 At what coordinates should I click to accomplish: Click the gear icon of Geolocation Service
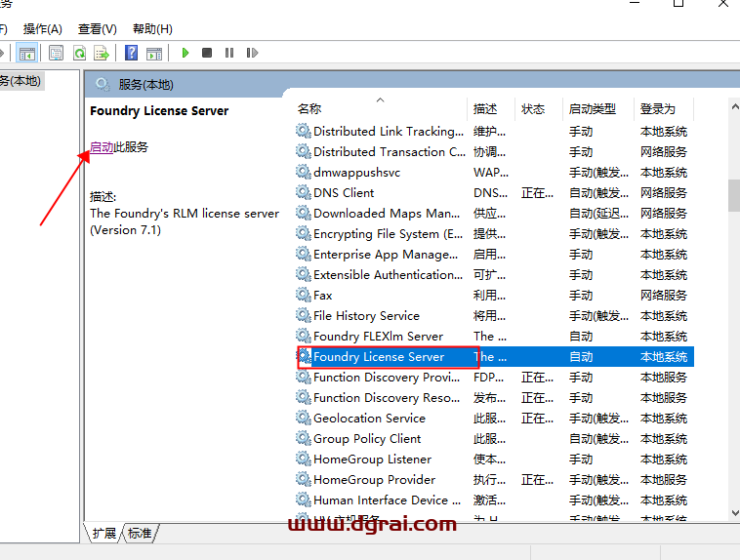coord(303,418)
